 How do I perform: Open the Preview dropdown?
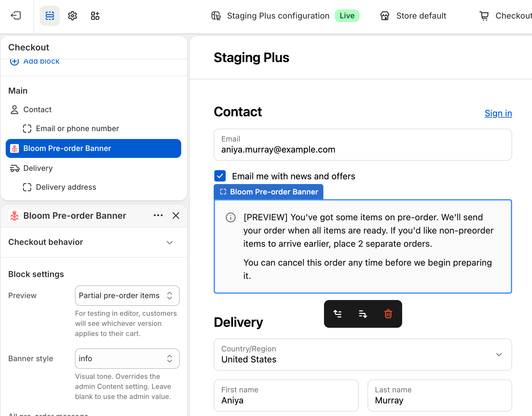(127, 296)
